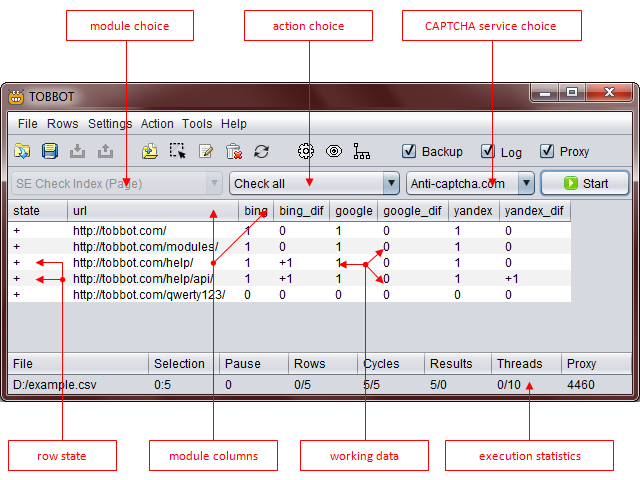Open the Anti-captcha.com service dropdown
Screen dimensions: 640x480
pyautogui.click(x=471, y=183)
